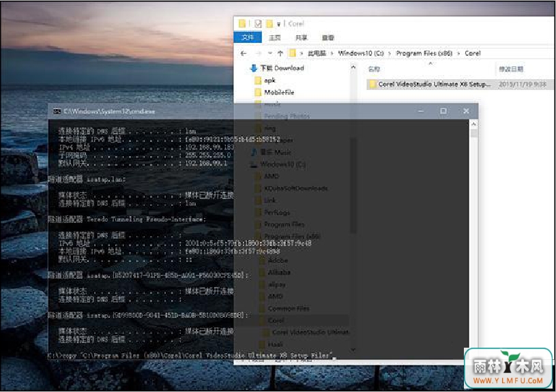Click navigation pane scroll-up arrow

click(x=353, y=67)
